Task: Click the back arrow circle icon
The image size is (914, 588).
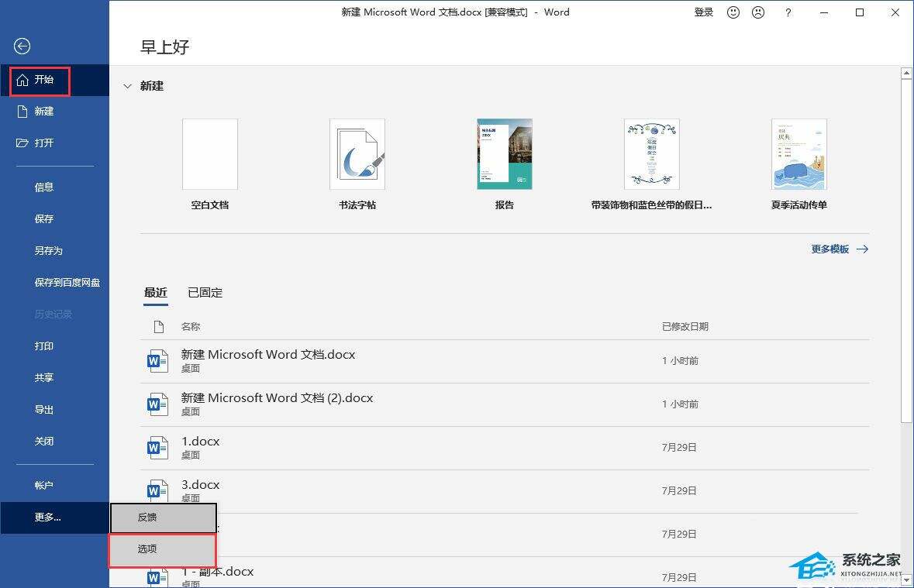Action: pyautogui.click(x=22, y=46)
